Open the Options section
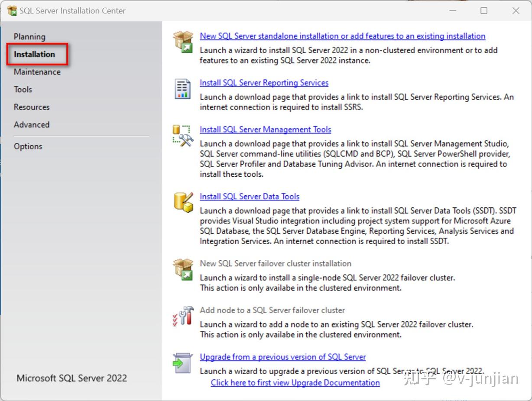The width and height of the screenshot is (532, 401). [28, 146]
